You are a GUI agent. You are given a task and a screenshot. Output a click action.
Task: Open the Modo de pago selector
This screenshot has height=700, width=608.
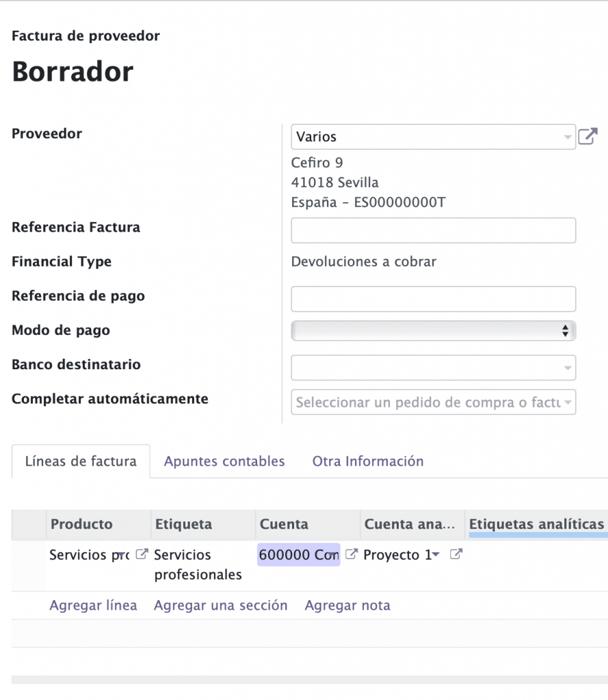[x=434, y=331]
